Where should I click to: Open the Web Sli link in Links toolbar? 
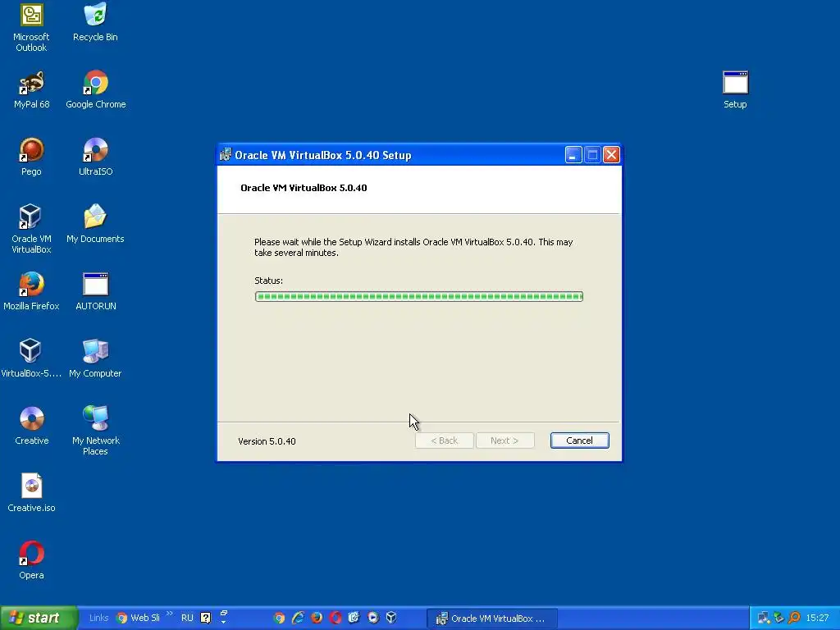(x=138, y=618)
